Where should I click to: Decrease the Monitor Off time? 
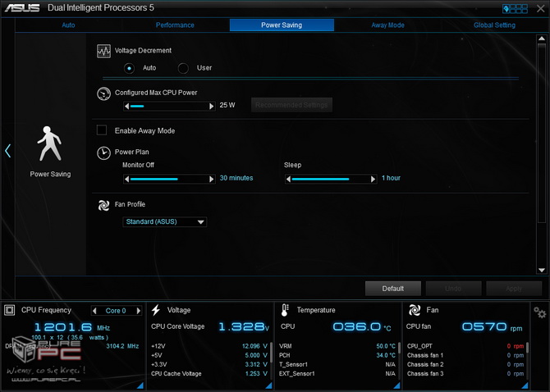[127, 180]
